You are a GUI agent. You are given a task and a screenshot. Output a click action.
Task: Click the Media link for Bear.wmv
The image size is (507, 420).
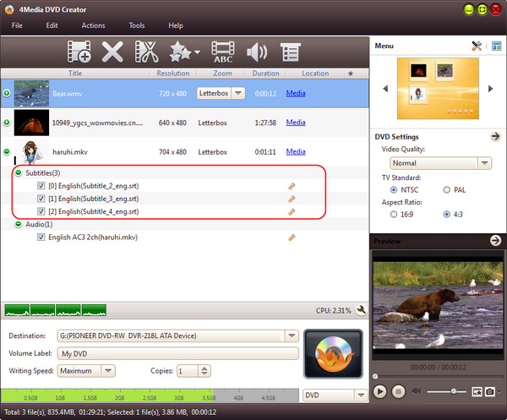coord(296,93)
